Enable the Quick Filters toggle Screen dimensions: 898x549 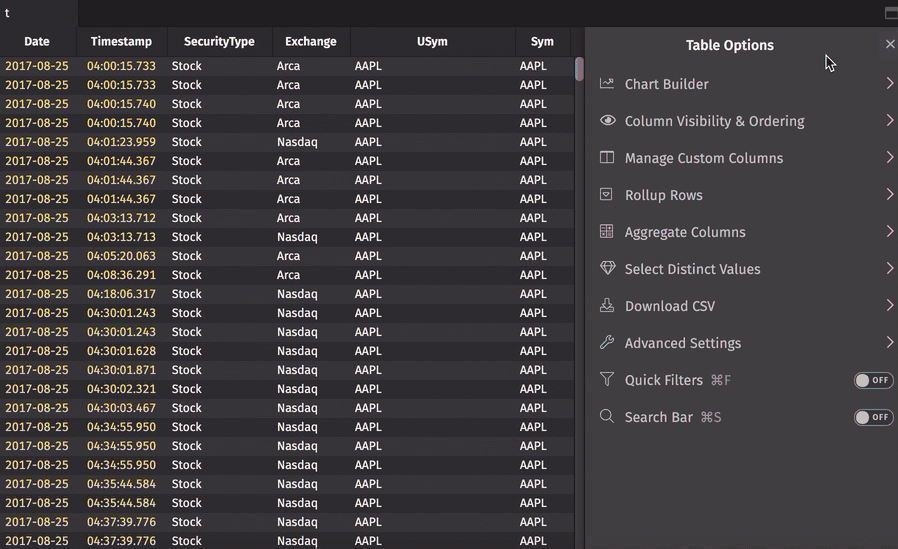[x=872, y=380]
